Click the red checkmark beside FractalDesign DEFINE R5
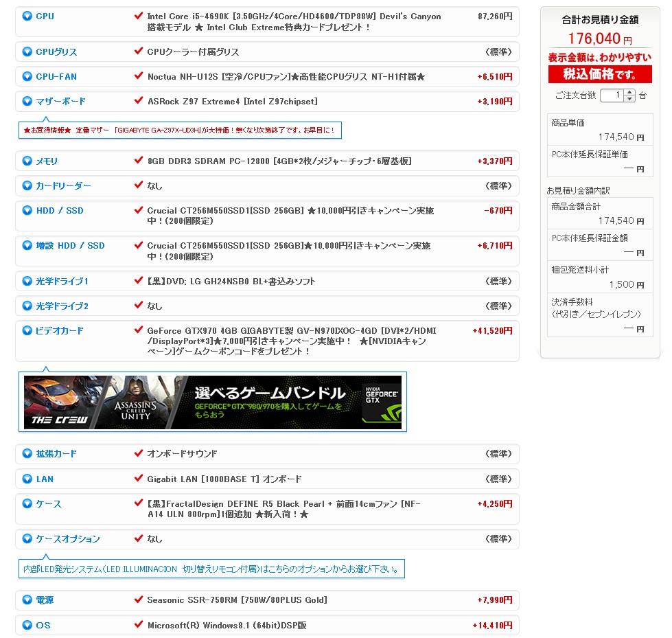The image size is (672, 638). [139, 503]
